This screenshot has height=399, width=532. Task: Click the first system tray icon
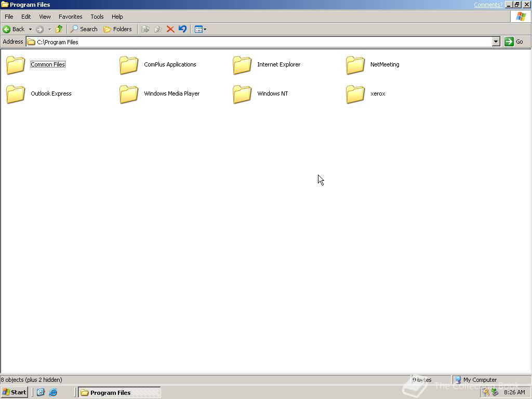tap(486, 393)
